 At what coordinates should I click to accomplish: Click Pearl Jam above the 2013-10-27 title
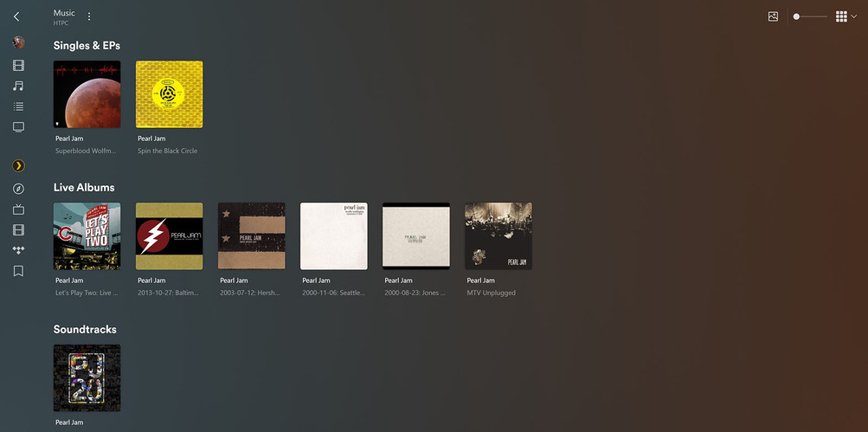tap(151, 280)
